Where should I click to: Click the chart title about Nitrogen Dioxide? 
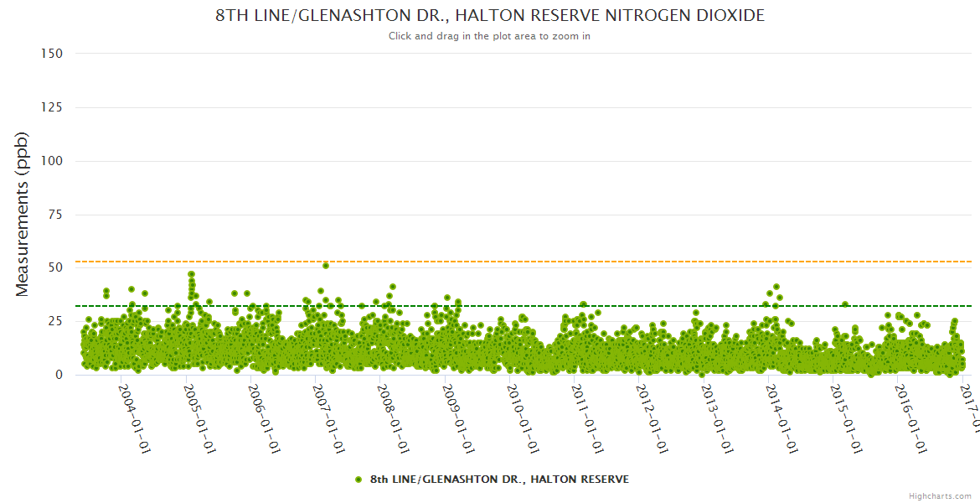click(490, 16)
